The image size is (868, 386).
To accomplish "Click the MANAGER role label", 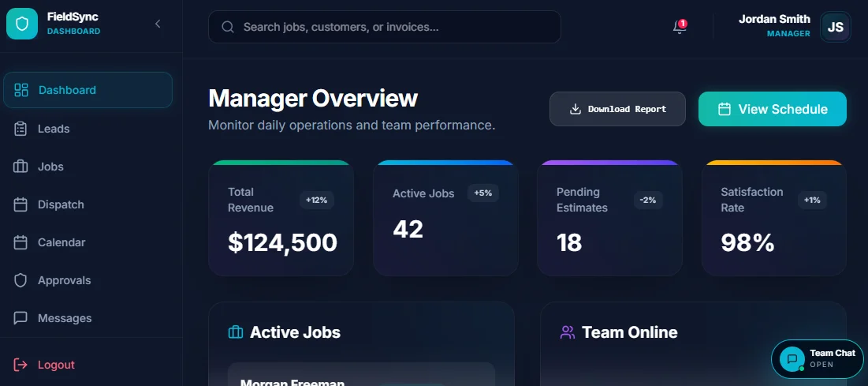I will coord(788,34).
